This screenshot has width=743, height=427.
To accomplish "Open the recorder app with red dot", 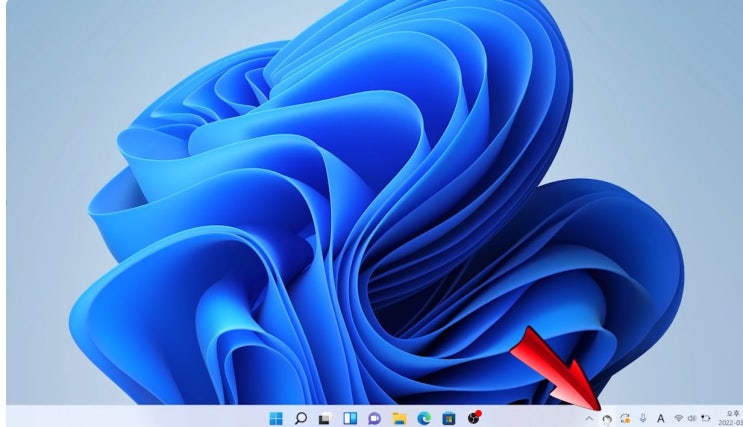I will 474,418.
